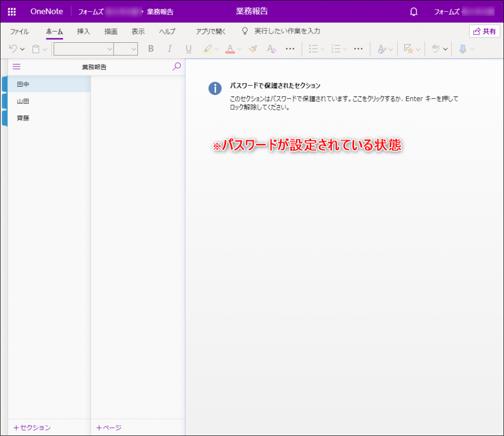Click the bulleted list icon
The image size is (504, 436).
[313, 49]
